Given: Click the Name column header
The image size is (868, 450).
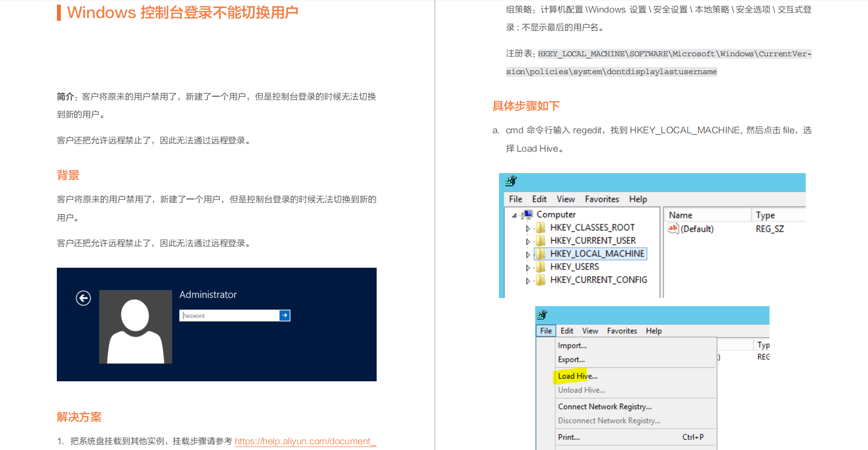Looking at the screenshot, I should (x=708, y=215).
